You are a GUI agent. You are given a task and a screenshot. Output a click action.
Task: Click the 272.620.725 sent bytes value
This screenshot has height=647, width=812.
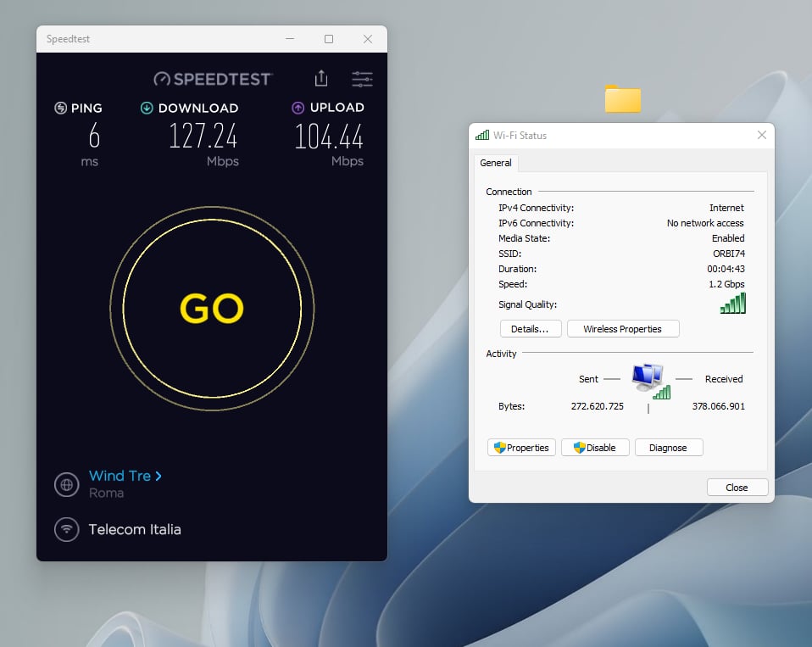click(597, 407)
